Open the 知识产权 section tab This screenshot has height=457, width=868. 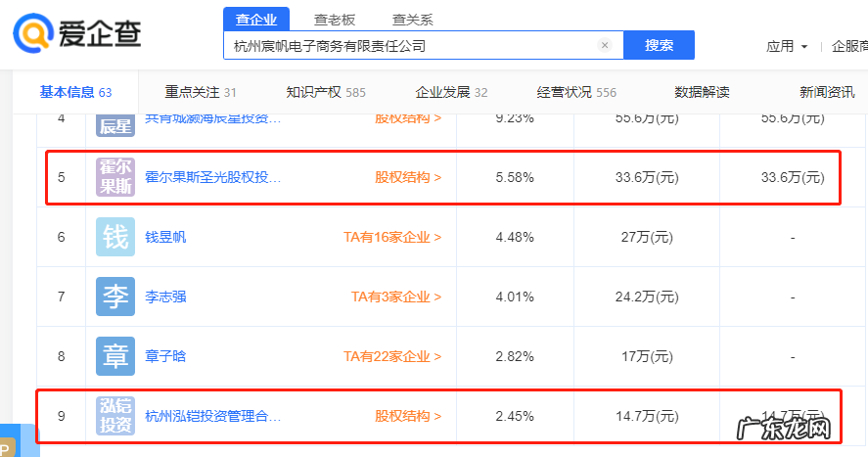pos(326,92)
